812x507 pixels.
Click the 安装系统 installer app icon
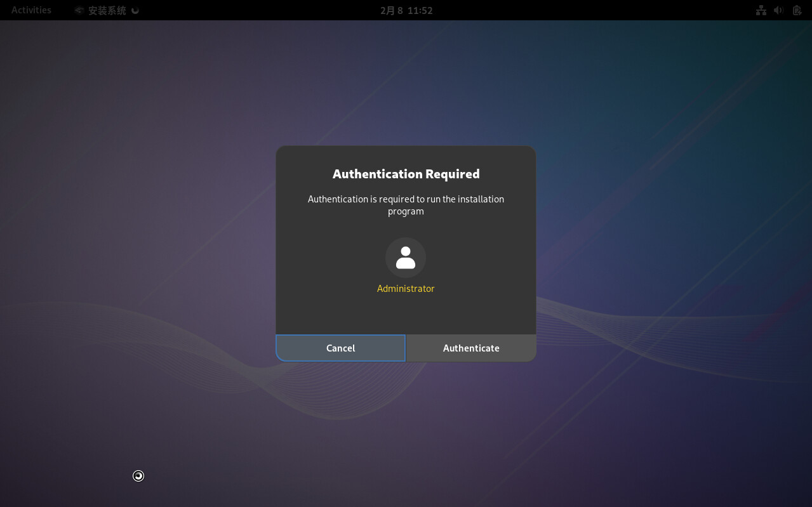tap(79, 10)
